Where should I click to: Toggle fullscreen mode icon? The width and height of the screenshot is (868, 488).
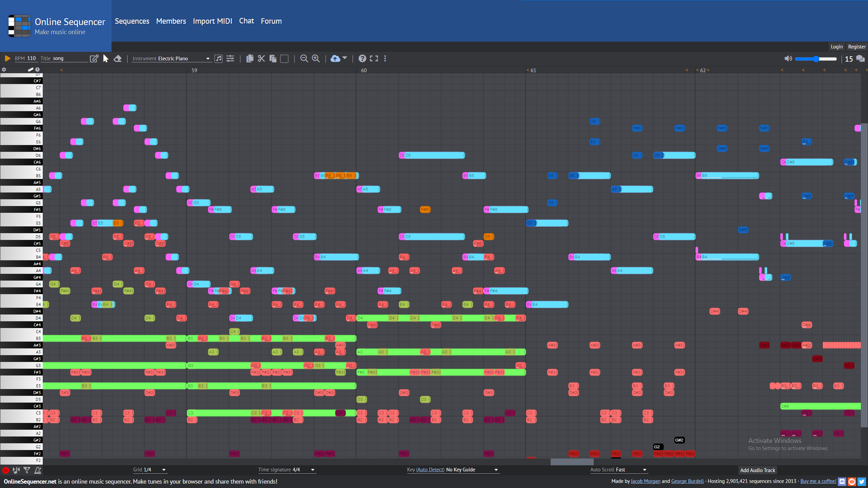click(374, 59)
